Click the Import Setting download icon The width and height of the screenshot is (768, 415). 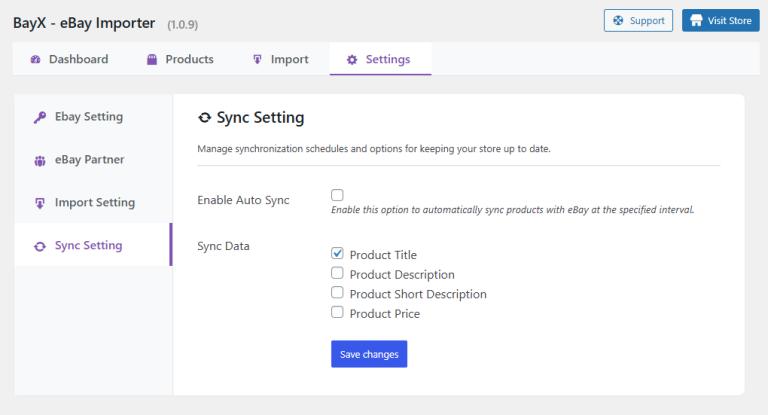pyautogui.click(x=40, y=203)
